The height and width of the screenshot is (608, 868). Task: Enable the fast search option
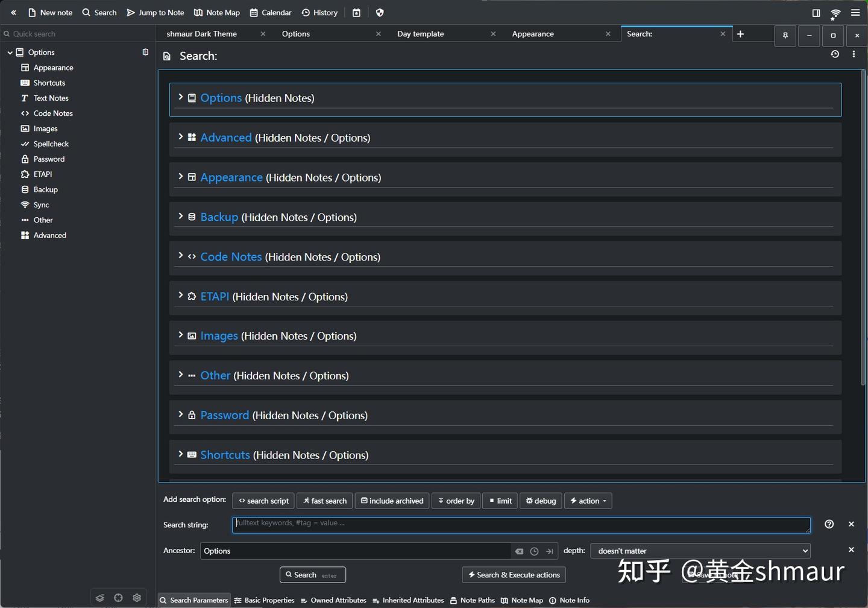pyautogui.click(x=324, y=501)
